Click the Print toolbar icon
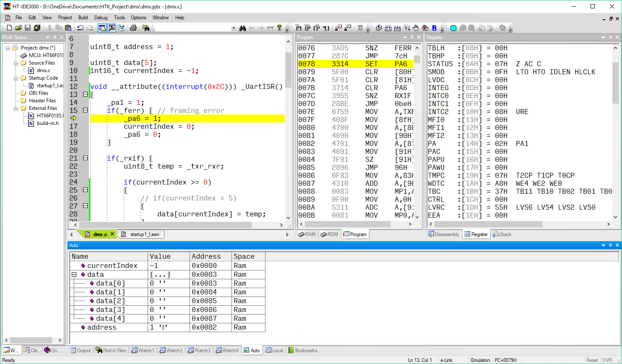622x364 pixels. click(x=133, y=28)
